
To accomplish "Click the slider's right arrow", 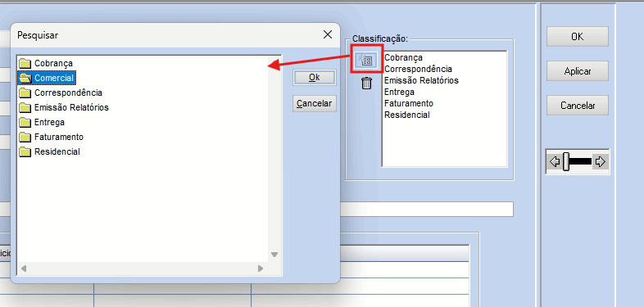I will [600, 162].
